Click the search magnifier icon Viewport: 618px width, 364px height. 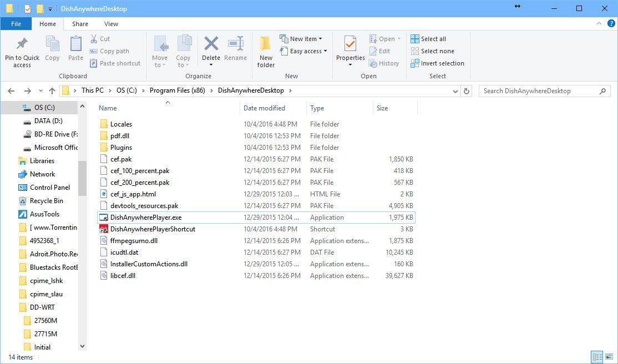point(602,91)
